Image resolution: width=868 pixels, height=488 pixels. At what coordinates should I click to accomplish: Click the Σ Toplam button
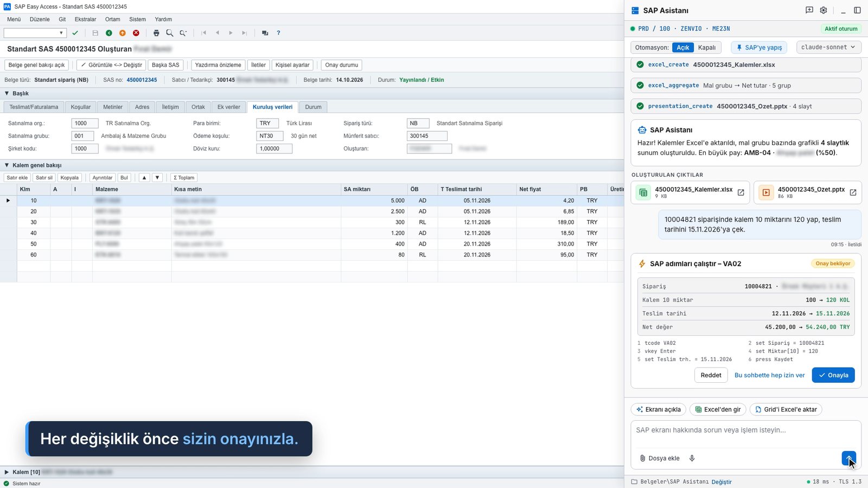(x=184, y=177)
